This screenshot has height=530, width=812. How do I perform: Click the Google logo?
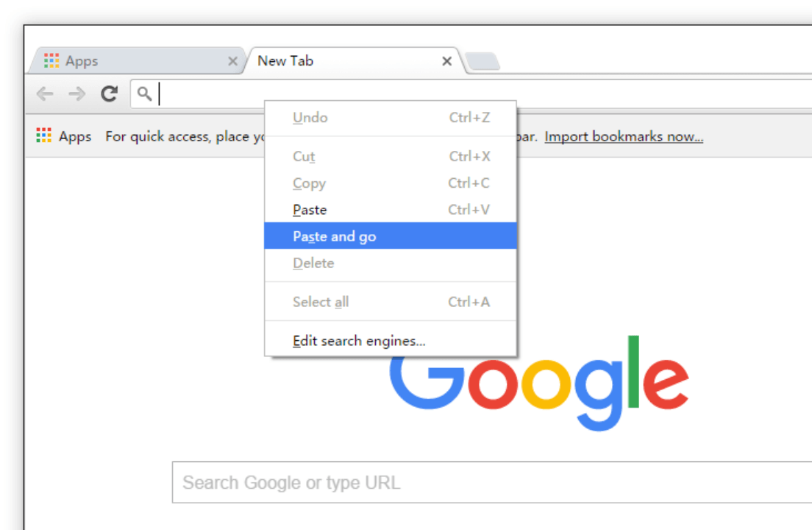[x=539, y=383]
